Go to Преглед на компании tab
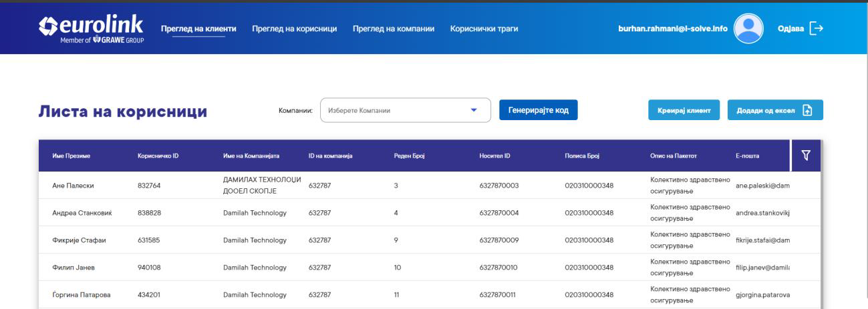This screenshot has width=868, height=309. click(394, 29)
